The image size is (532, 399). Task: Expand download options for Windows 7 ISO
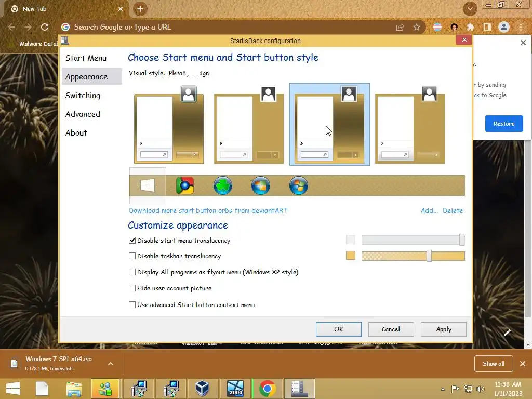pyautogui.click(x=111, y=364)
